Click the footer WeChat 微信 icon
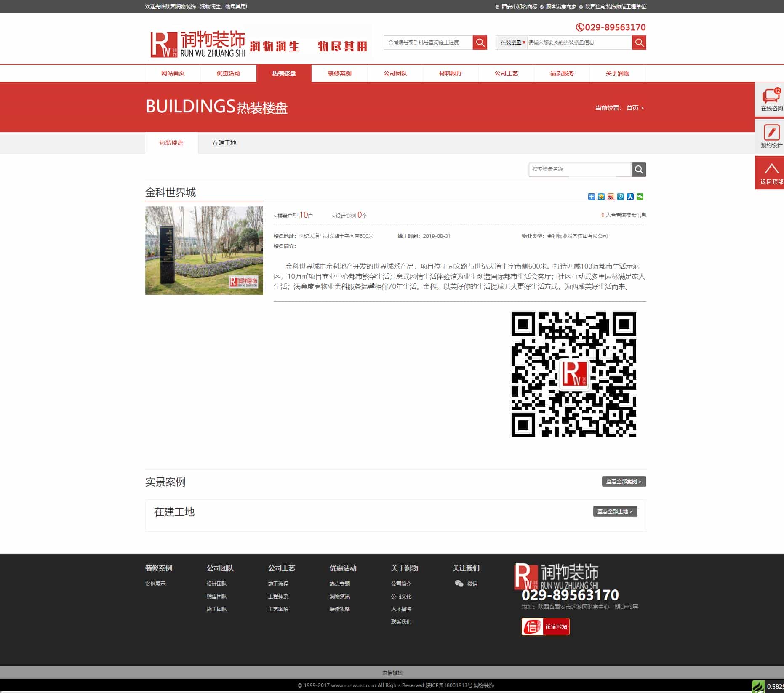The image size is (784, 693). tap(459, 584)
